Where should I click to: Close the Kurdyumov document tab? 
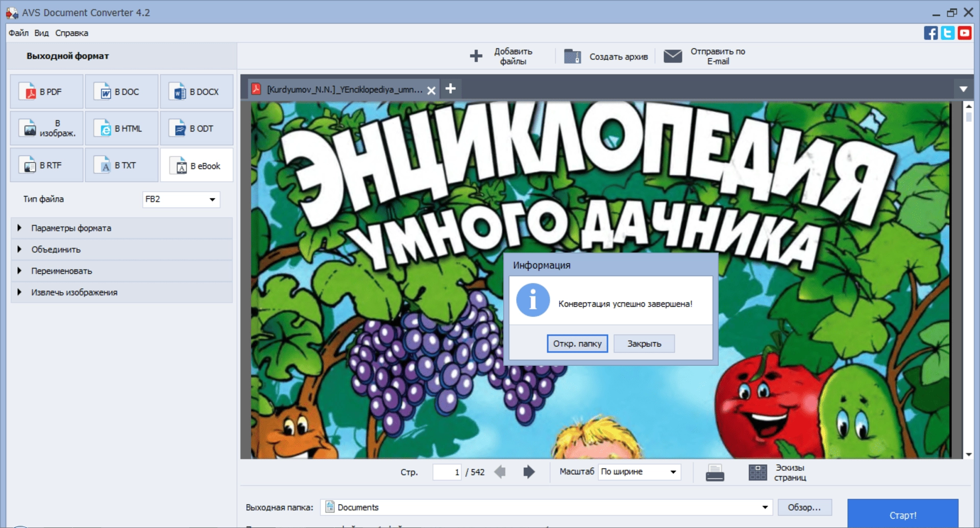click(431, 90)
